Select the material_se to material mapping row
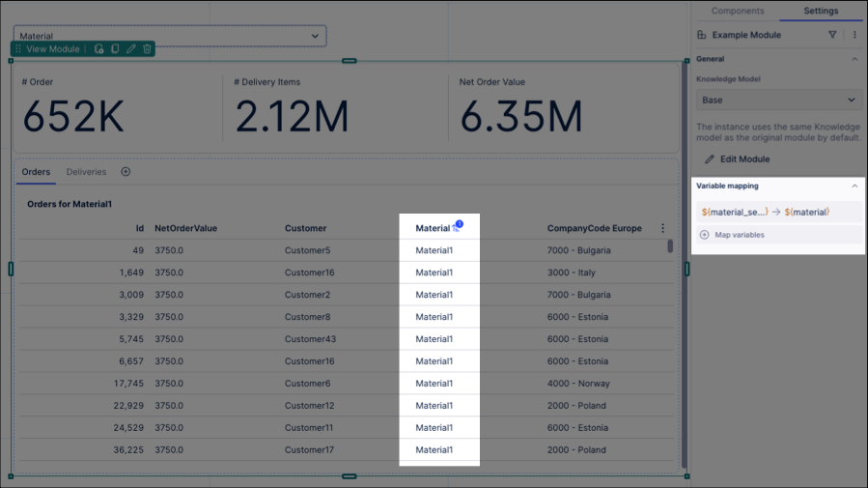Viewport: 868px width, 488px height. 778,213
